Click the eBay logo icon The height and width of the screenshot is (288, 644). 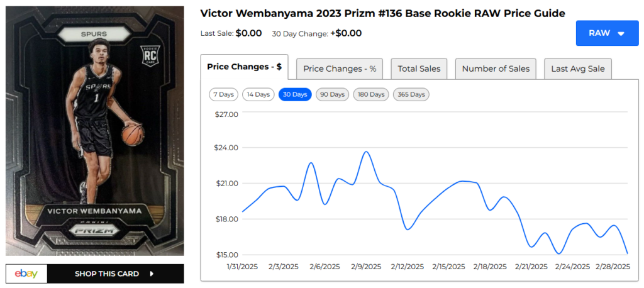pos(26,274)
